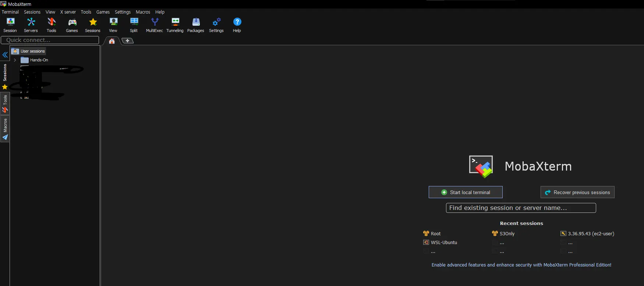
Task: Show the Sessions star toolbar icon
Action: (93, 25)
